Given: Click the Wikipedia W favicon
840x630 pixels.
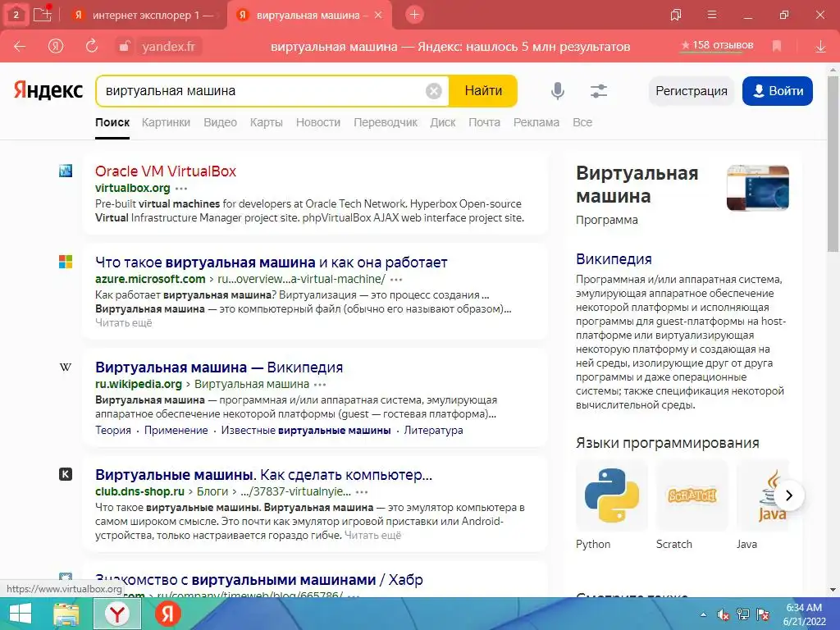Looking at the screenshot, I should point(66,367).
